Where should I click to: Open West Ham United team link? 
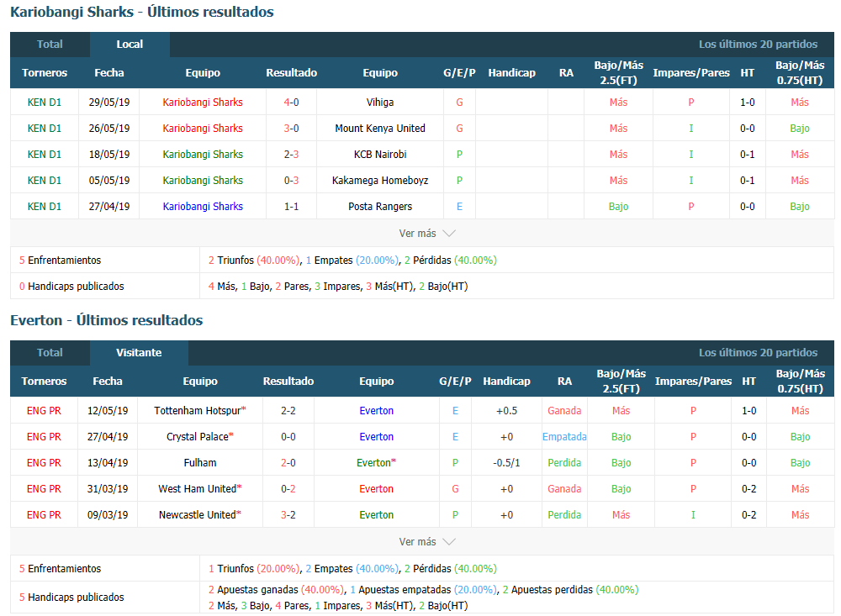click(199, 489)
